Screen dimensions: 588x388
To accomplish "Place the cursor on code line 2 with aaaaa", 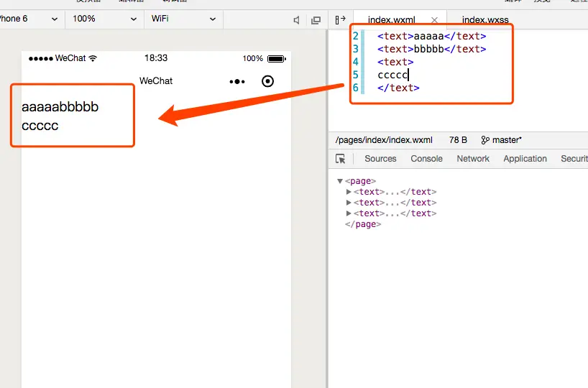I will 431,36.
